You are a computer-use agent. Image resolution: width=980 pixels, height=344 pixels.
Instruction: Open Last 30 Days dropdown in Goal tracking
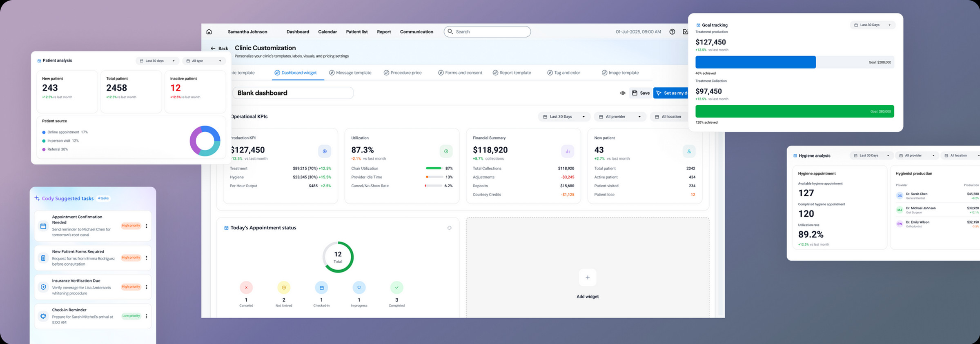click(873, 25)
